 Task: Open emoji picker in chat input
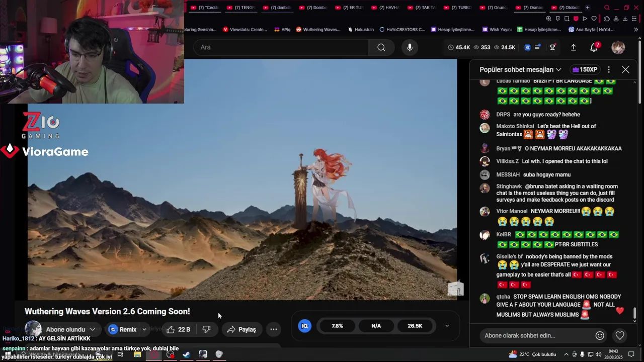pyautogui.click(x=600, y=335)
